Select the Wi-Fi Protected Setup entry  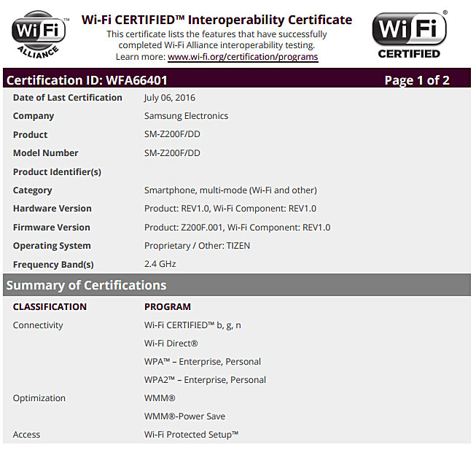[x=191, y=435]
